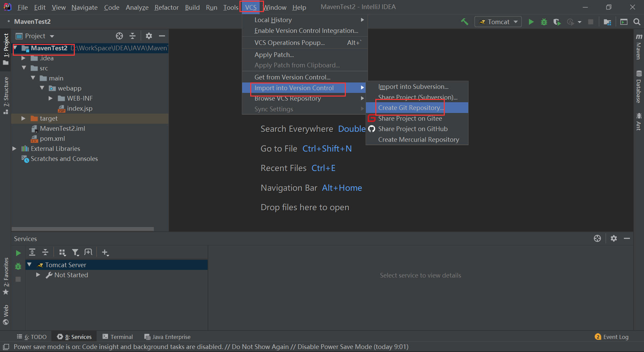Add service with plus icon
Viewport: 644px width, 352px height.
(105, 252)
